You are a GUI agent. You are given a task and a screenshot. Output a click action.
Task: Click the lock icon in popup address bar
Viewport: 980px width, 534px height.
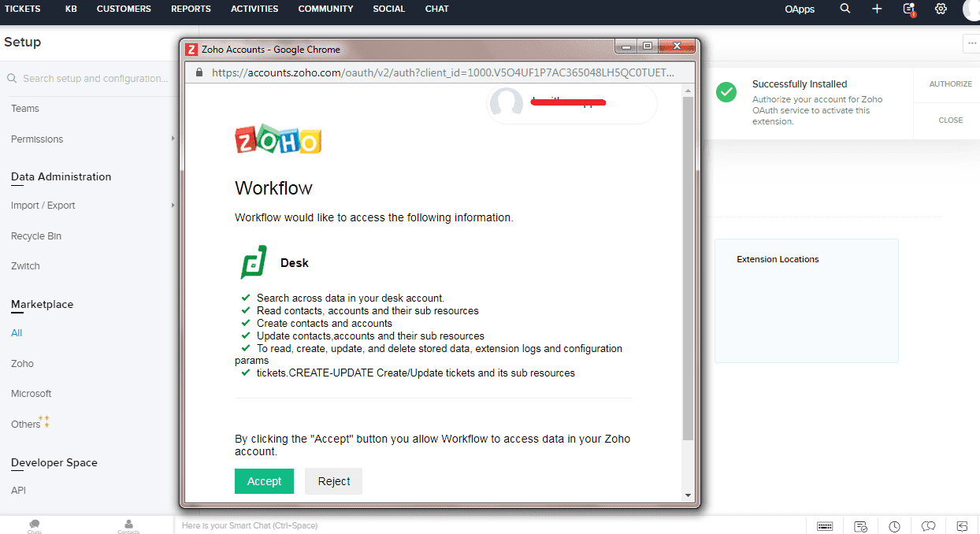click(x=199, y=72)
